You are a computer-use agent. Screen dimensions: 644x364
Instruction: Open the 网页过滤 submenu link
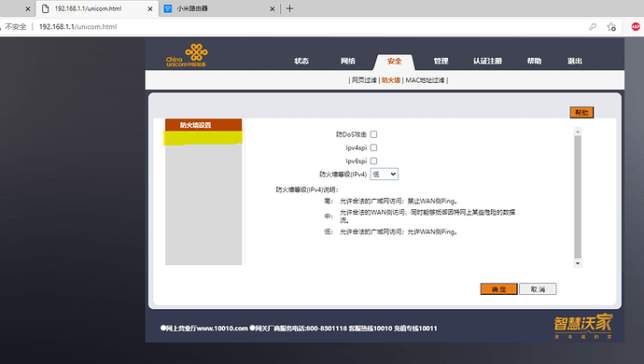pyautogui.click(x=364, y=80)
